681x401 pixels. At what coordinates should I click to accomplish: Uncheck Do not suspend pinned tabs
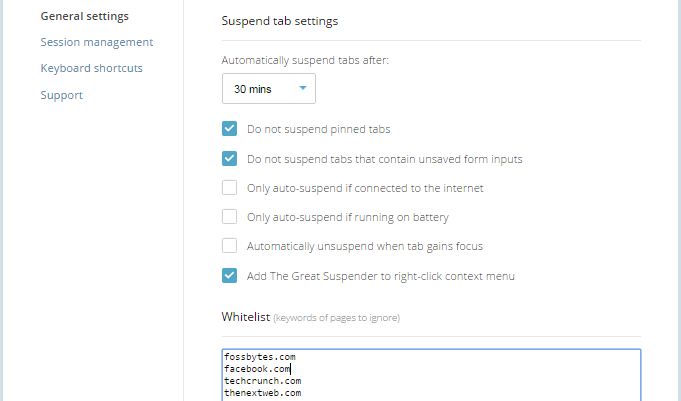(230, 129)
